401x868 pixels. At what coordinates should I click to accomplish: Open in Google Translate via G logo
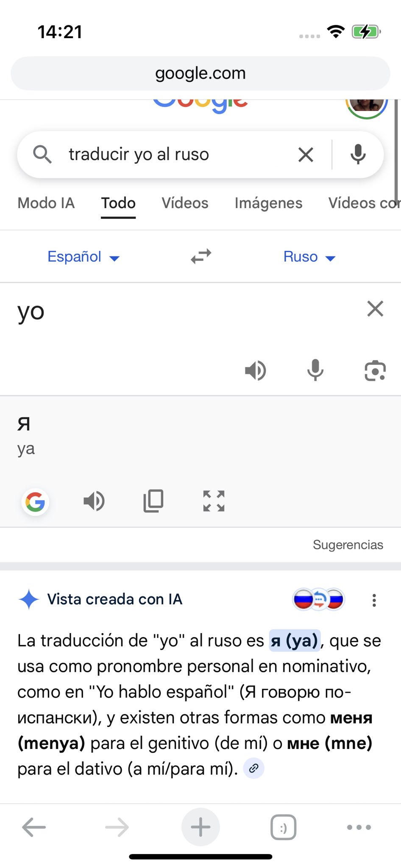pos(35,502)
